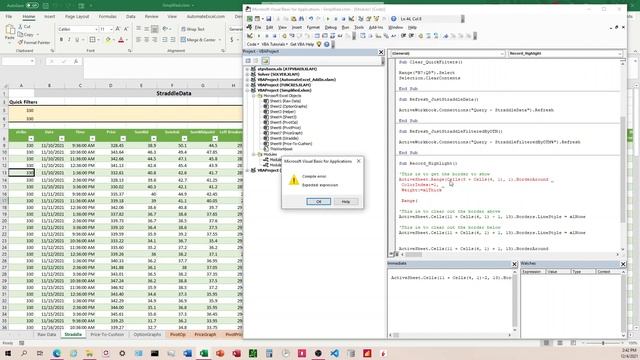Viewport: 640px width, 360px height.
Task: Click Help in the Compile error dialog
Action: coord(345,202)
